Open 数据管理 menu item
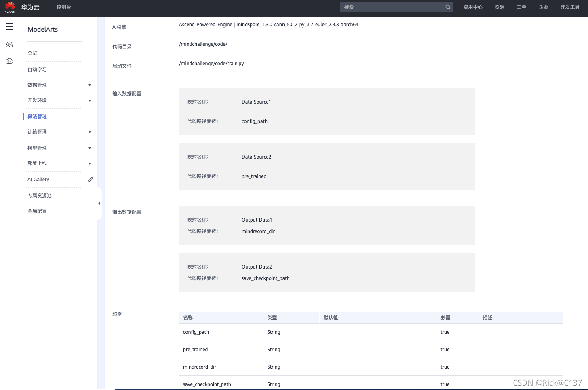The height and width of the screenshot is (390, 588). pyautogui.click(x=37, y=85)
